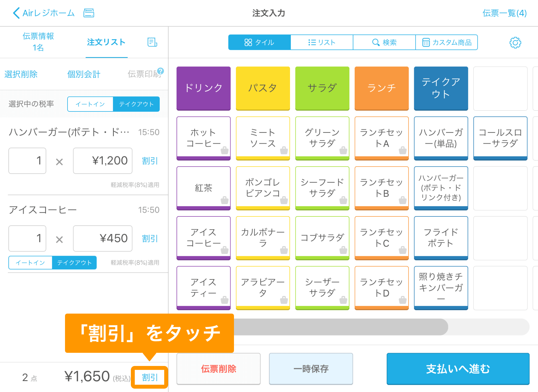Proceed with 支払いへ進む
Viewport: 538px width, 392px height.
(x=458, y=369)
